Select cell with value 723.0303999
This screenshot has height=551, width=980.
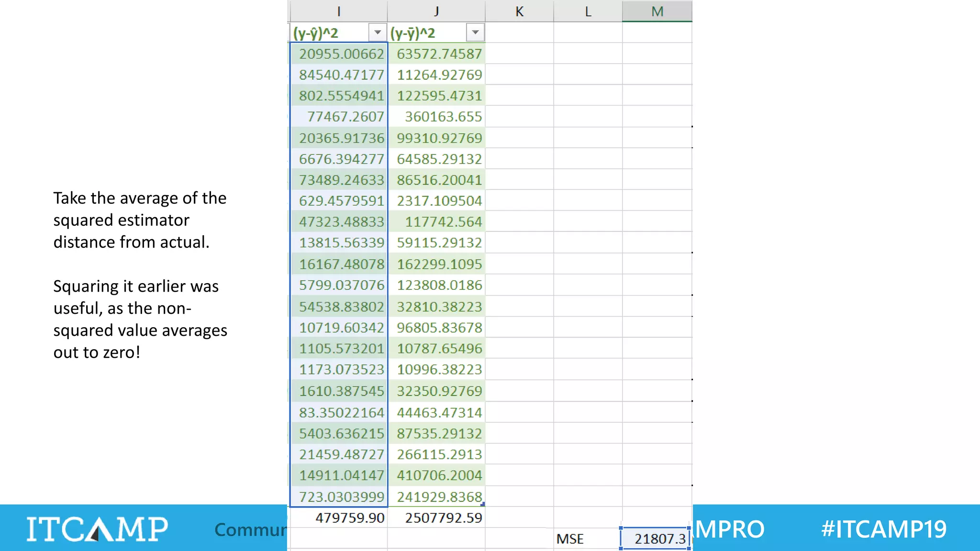339,496
